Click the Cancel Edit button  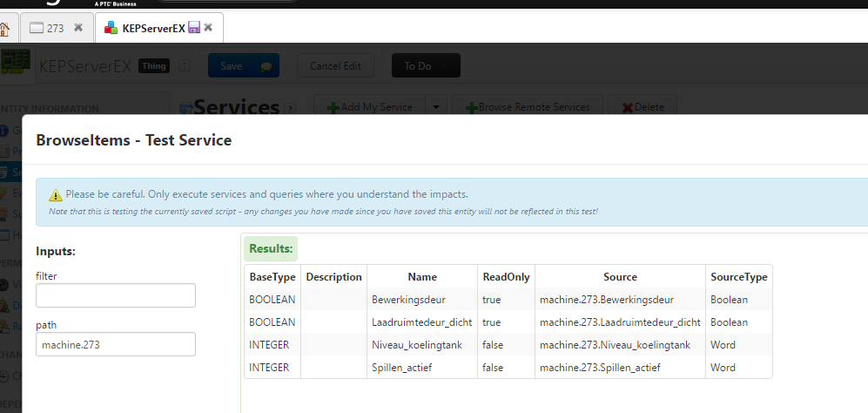pyautogui.click(x=335, y=65)
